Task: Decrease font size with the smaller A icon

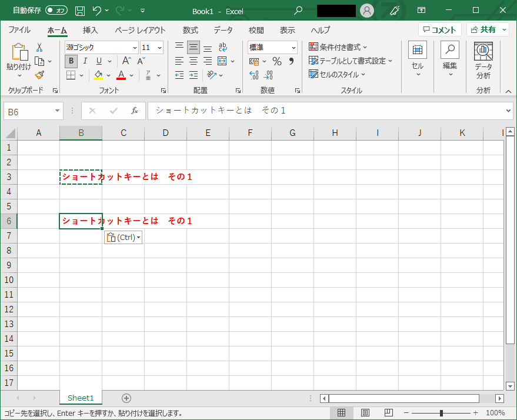Action: 141,61
